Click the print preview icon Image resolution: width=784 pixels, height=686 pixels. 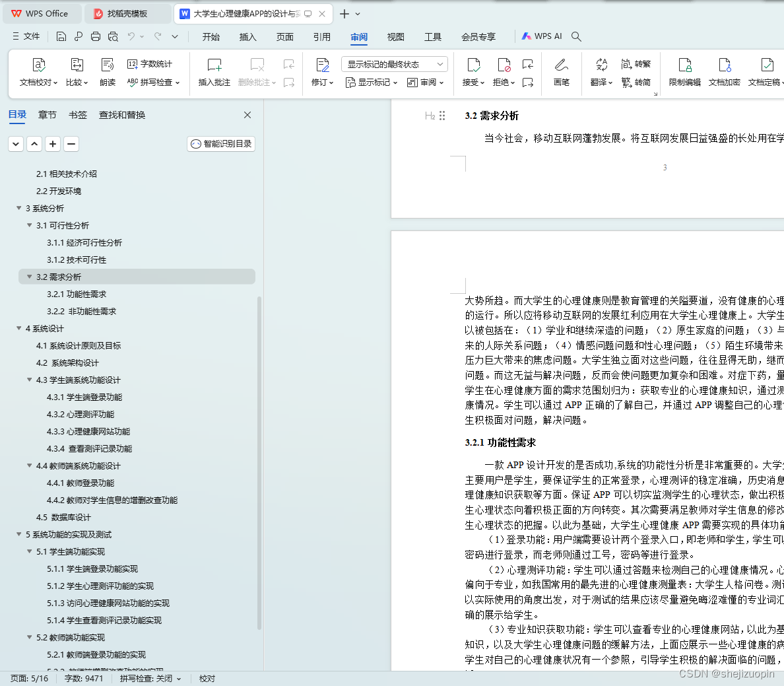coord(113,36)
